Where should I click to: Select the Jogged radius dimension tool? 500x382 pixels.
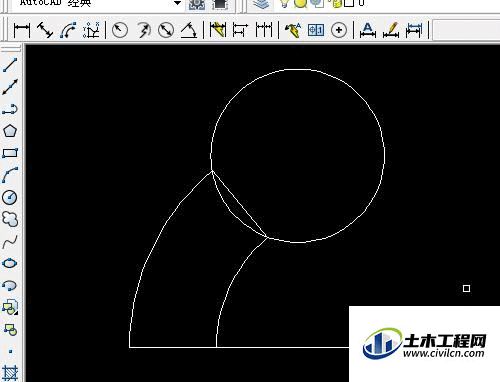[x=143, y=30]
